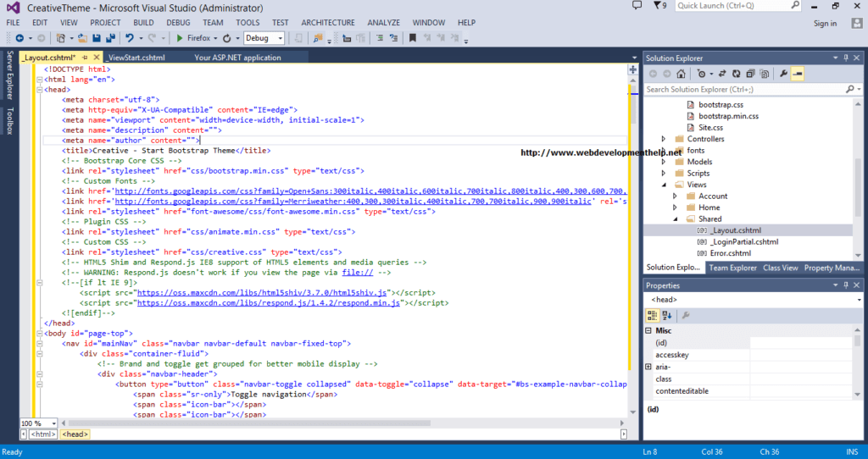Toggle auto-hide pin of Solution Explorer
868x459 pixels.
click(x=846, y=58)
